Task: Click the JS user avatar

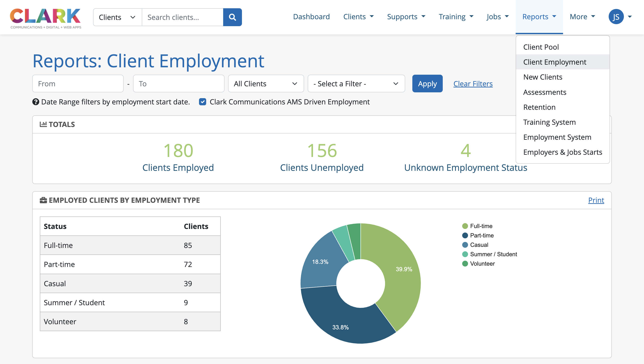Action: (x=616, y=17)
